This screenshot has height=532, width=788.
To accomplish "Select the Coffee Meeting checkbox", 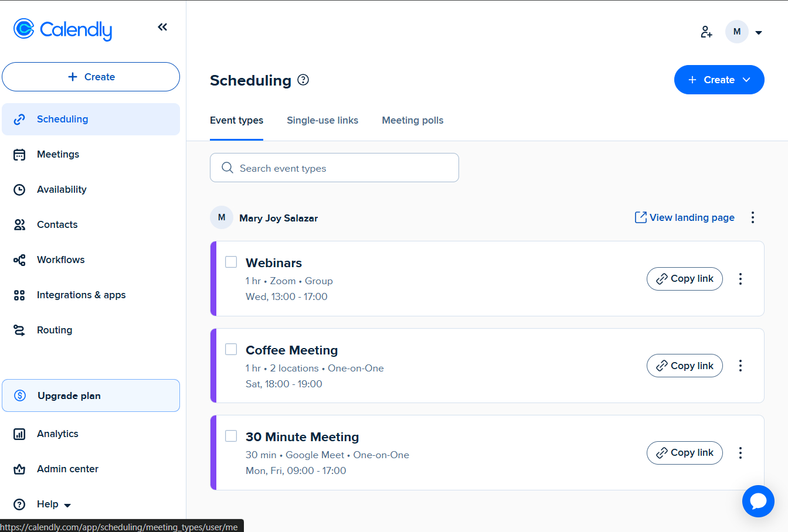I will 231,349.
